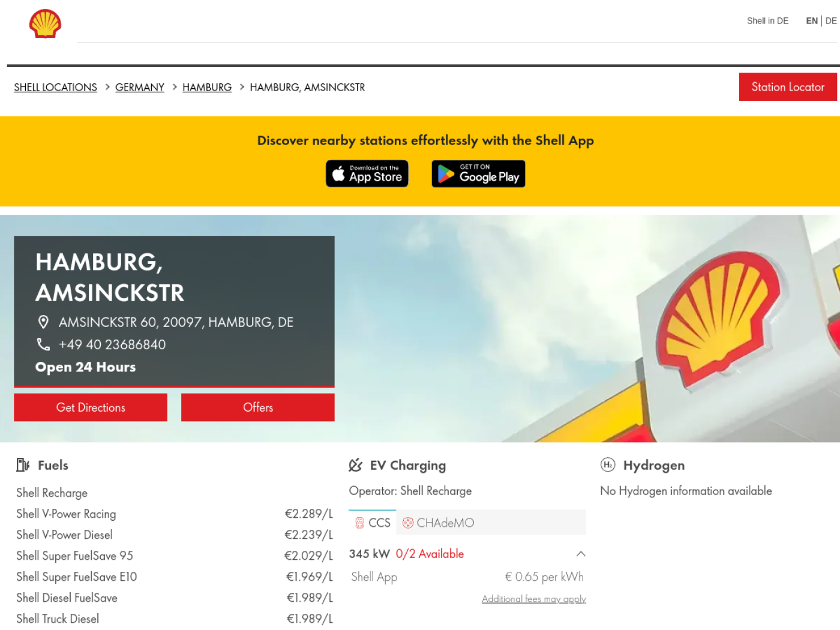Select the CHAdeMO connector tab

click(x=439, y=523)
